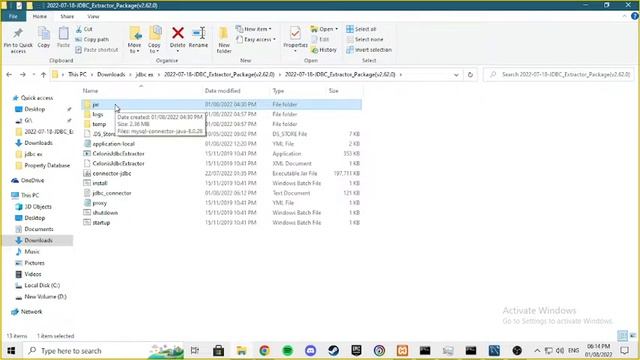Open Properties of selected item

tap(295, 40)
